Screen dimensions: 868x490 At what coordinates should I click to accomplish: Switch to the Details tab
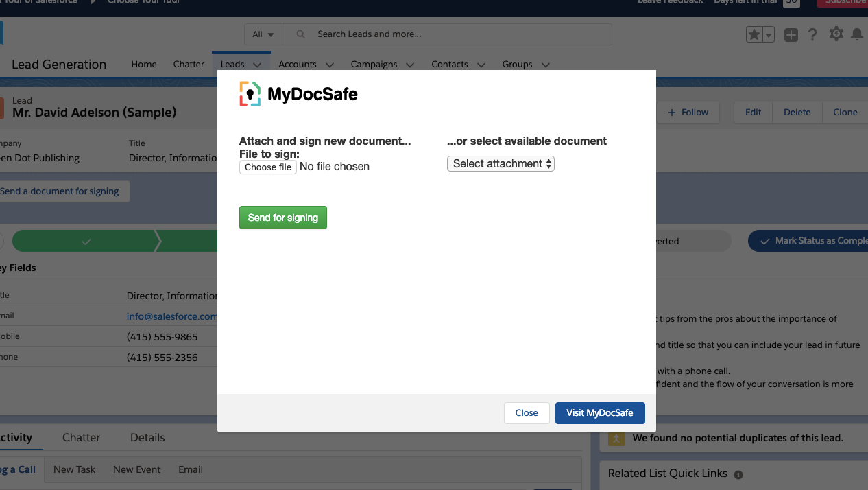[147, 437]
